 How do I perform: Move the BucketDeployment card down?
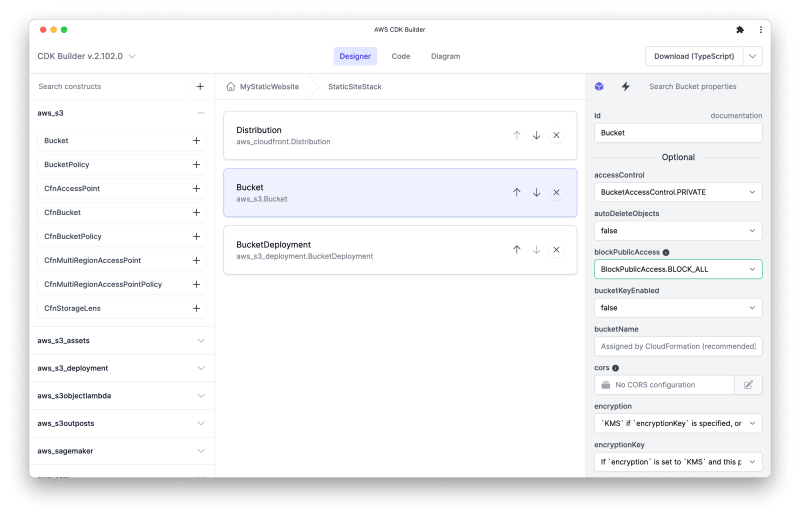click(536, 250)
